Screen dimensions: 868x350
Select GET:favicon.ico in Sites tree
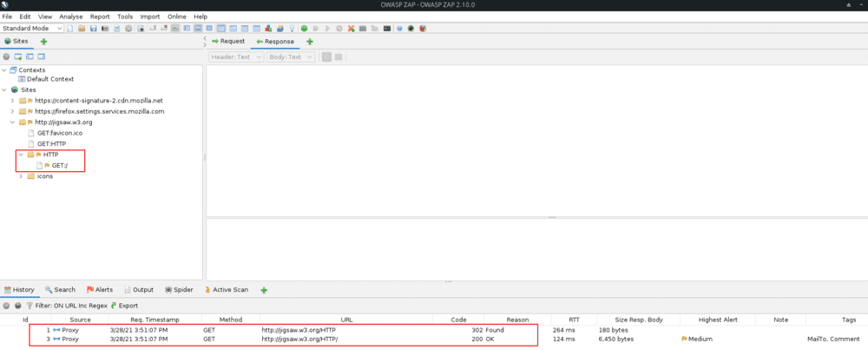(x=60, y=133)
